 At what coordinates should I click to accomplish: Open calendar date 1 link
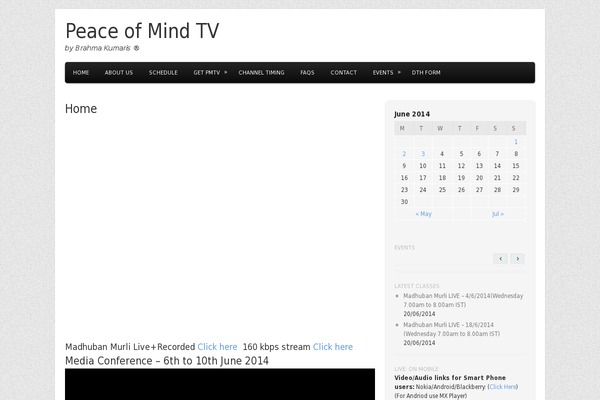(x=516, y=142)
